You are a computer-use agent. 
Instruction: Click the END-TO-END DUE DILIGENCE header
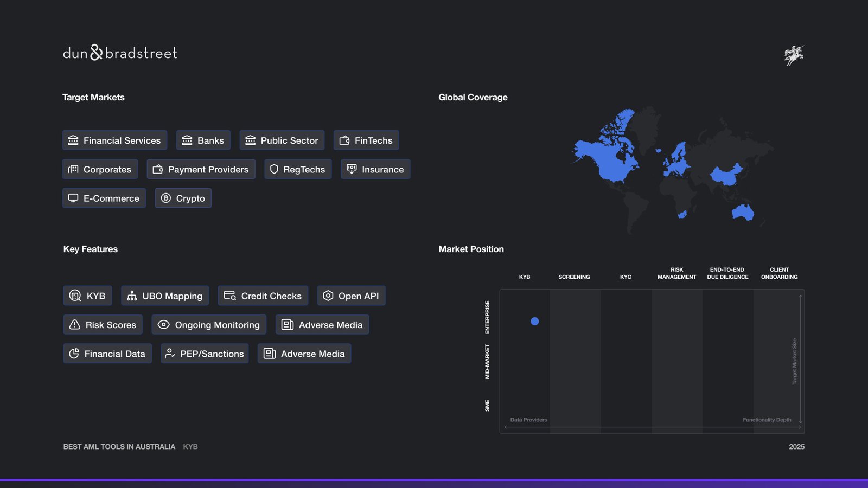point(727,273)
